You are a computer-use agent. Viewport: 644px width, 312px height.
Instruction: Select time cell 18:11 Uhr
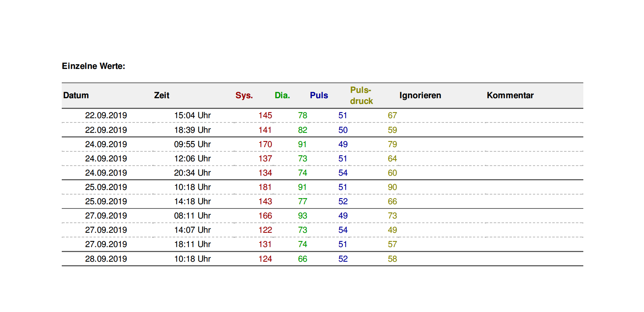[192, 244]
